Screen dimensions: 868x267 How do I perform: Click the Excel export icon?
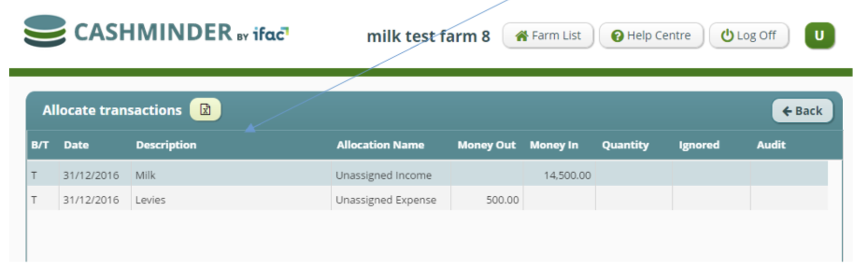pyautogui.click(x=205, y=110)
